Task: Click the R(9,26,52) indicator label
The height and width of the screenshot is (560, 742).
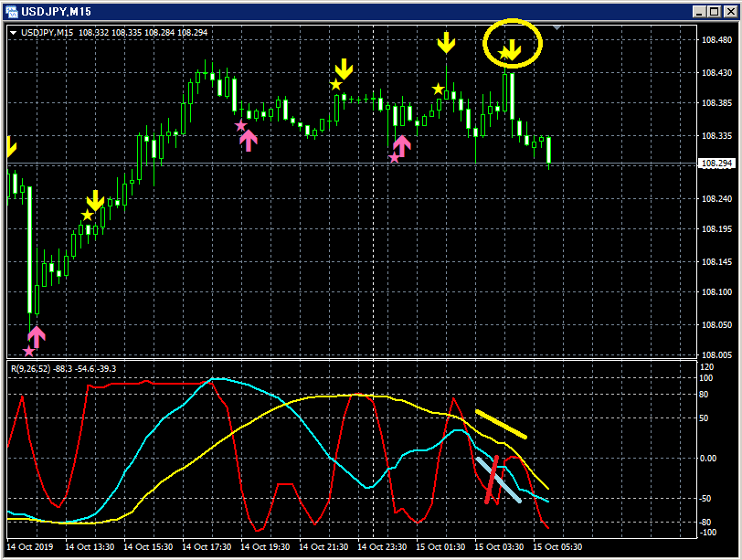Action: pos(30,368)
